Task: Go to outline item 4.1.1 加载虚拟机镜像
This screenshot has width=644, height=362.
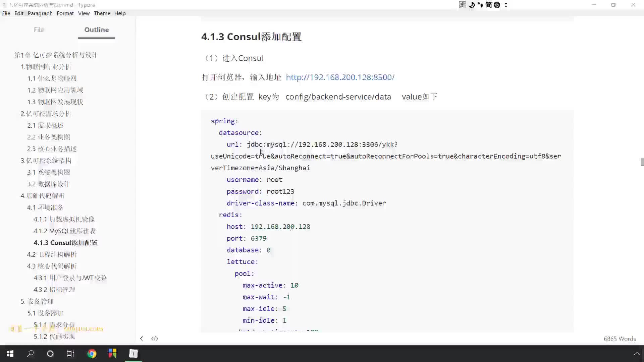Action: click(x=64, y=219)
